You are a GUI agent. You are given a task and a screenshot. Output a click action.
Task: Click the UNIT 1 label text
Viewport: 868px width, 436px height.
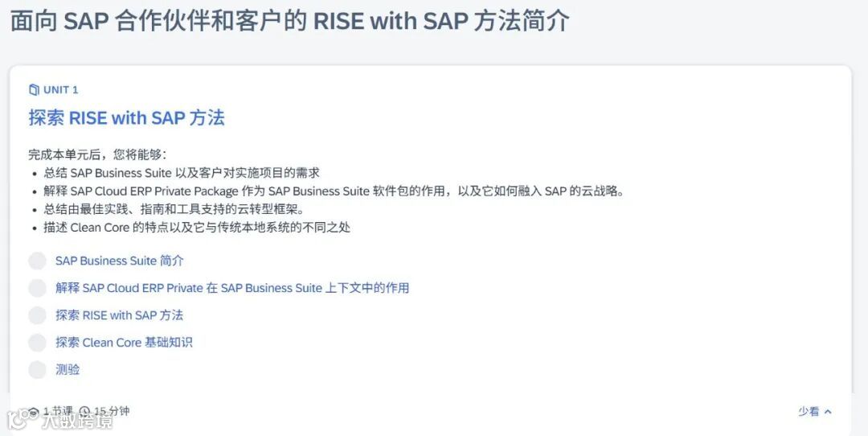click(61, 89)
